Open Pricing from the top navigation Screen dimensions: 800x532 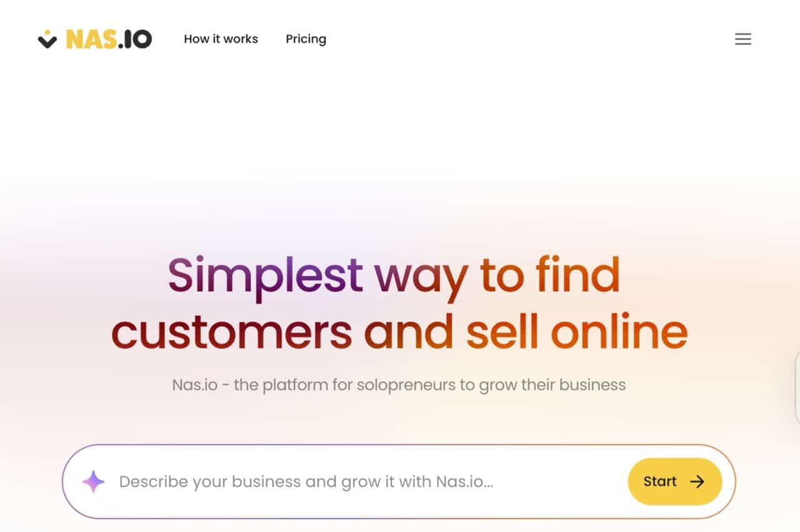pyautogui.click(x=306, y=39)
